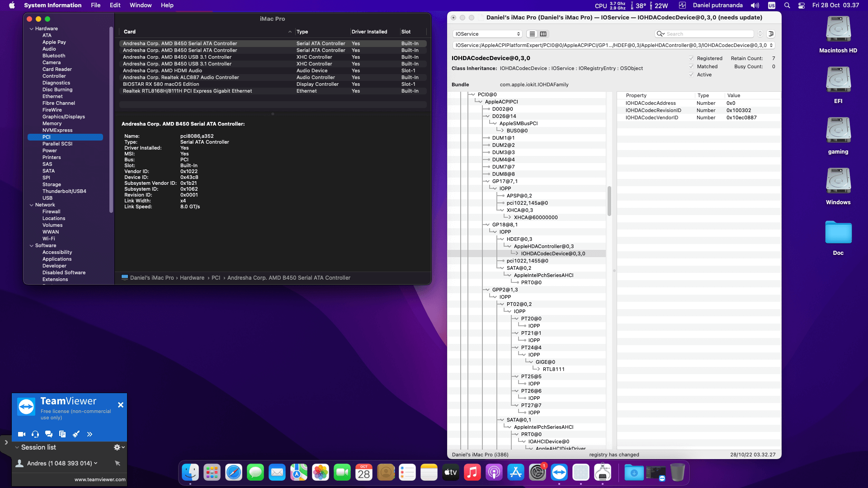Toggle the Matched checkbox
Screen dimensions: 868x488
691,66
